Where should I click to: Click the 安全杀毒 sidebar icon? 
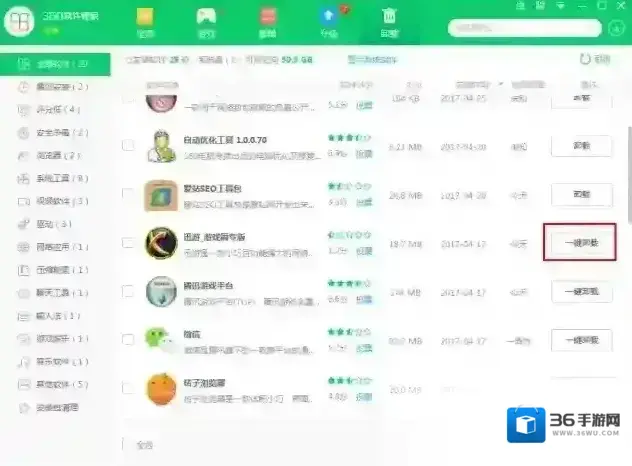point(24,133)
